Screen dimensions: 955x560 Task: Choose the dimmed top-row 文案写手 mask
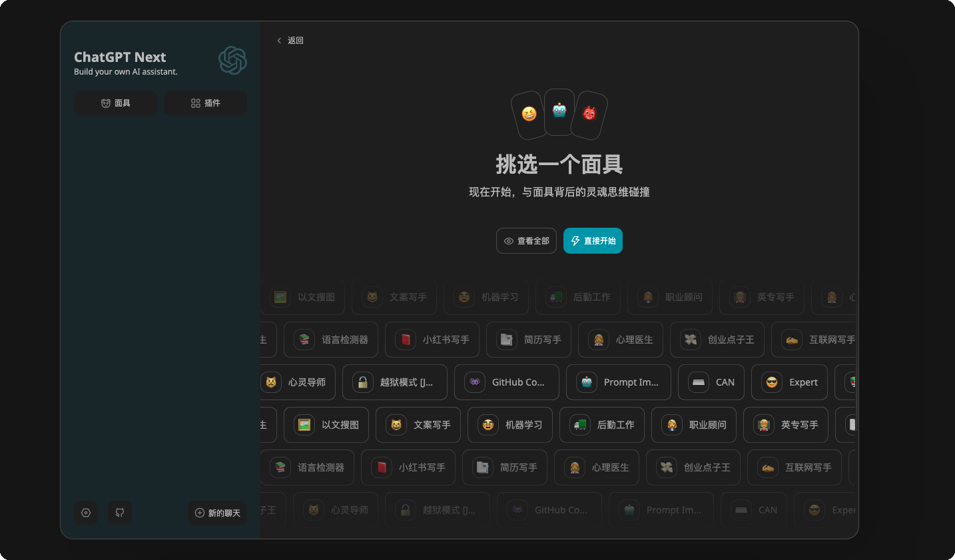(394, 297)
